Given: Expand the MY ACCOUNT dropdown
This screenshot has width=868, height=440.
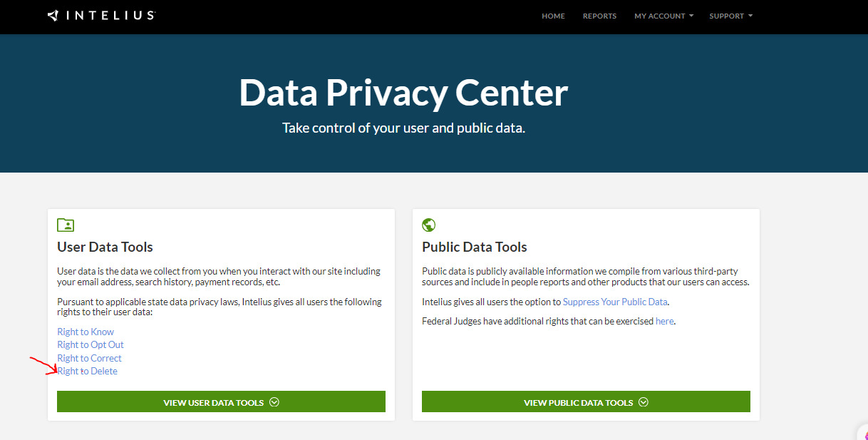Looking at the screenshot, I should [663, 16].
